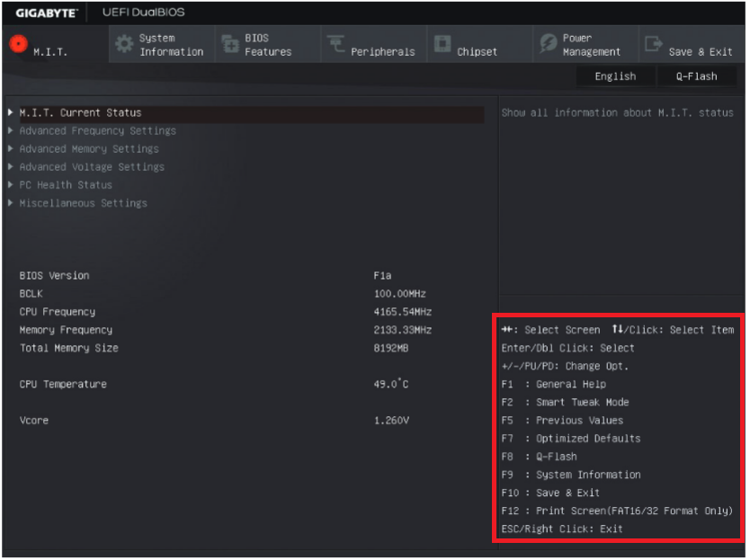Click the CPU Temperature label
Viewport: 750px width, 560px height.
(63, 384)
